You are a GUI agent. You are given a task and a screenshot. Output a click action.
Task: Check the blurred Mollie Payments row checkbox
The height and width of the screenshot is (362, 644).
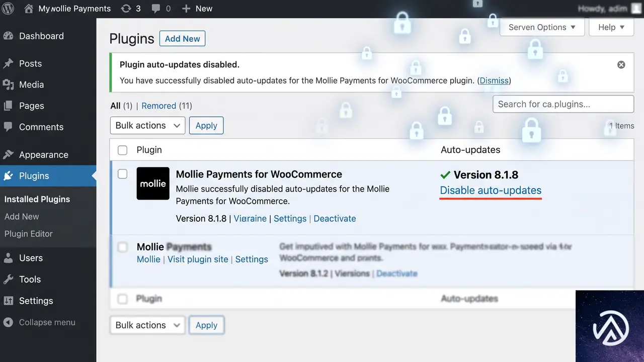coord(122,247)
